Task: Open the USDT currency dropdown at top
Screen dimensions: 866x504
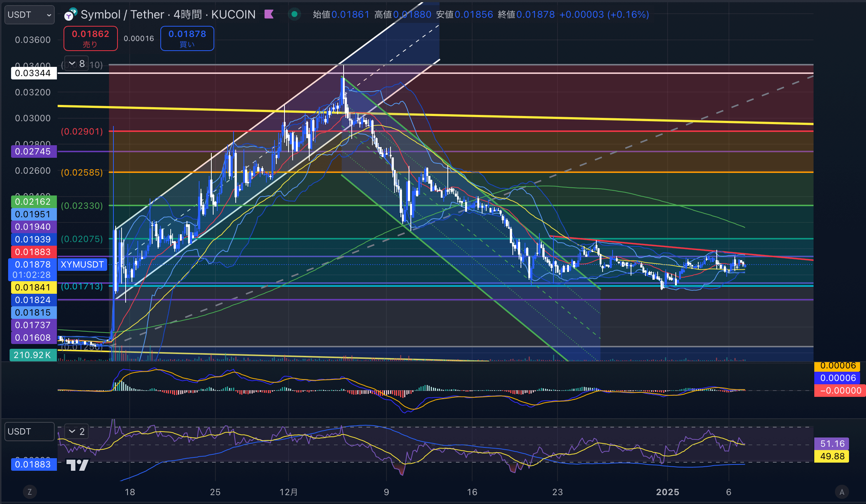Action: [30, 15]
